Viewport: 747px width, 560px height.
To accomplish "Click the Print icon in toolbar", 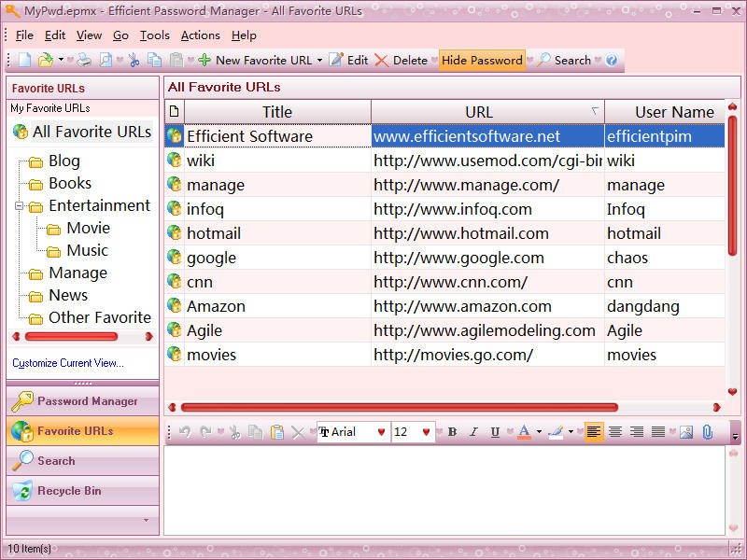I will (x=84, y=60).
